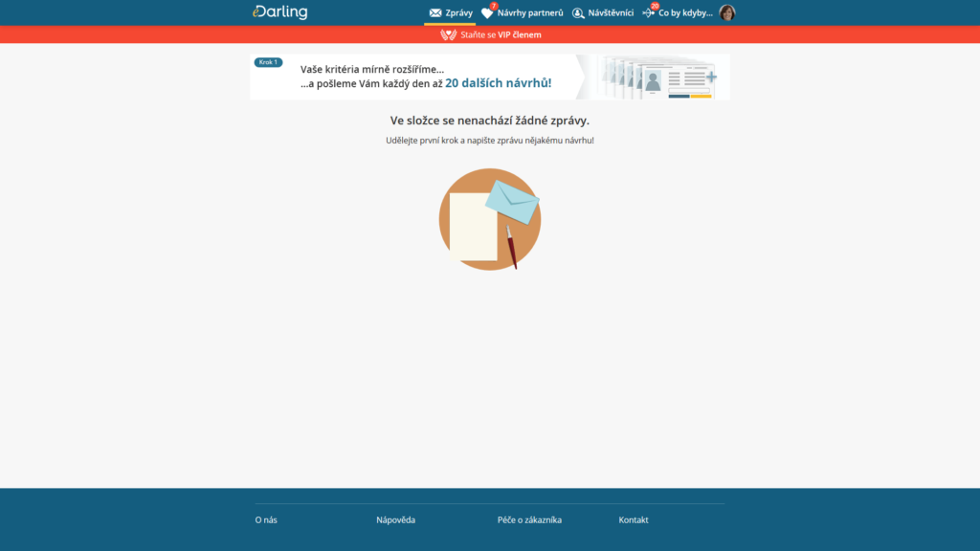This screenshot has height=551, width=980.
Task: Click the heading Ve složce se nenachází žádné zprávy.
Action: click(x=490, y=121)
